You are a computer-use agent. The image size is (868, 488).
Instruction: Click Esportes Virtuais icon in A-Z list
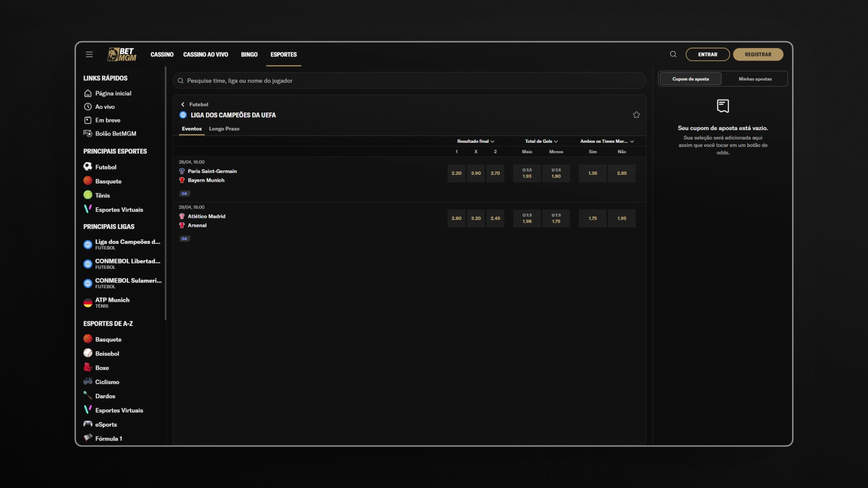88,410
